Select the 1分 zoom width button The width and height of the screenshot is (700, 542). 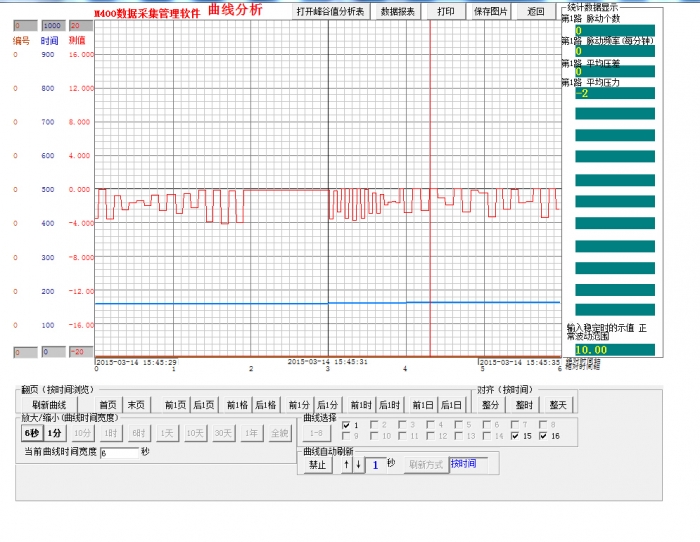pos(54,433)
